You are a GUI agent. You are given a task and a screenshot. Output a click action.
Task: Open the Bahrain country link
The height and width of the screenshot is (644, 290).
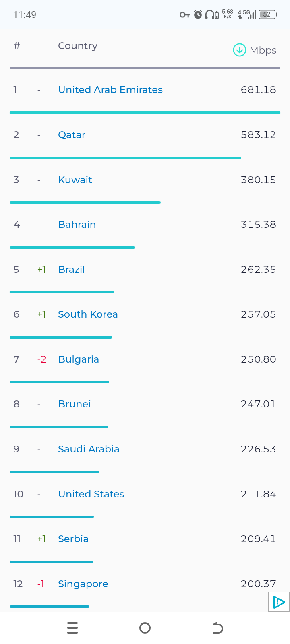tap(77, 225)
